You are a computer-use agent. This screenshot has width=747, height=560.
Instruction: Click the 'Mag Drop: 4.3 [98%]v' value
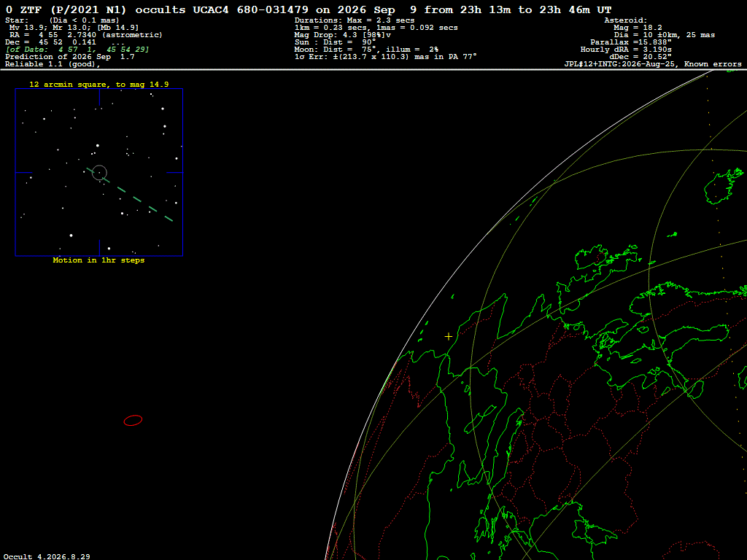click(x=343, y=35)
